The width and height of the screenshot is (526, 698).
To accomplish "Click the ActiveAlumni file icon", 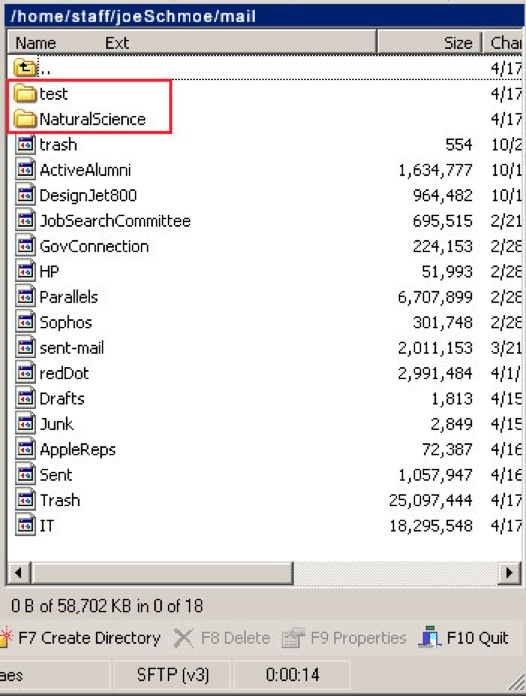I will tap(25, 170).
